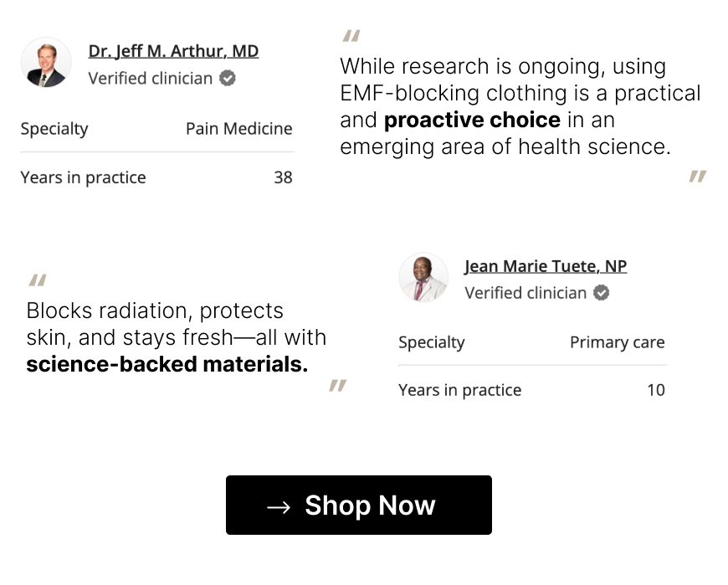This screenshot has width=728, height=585.
Task: Click the Pain Medicine specialty value
Action: coord(239,129)
